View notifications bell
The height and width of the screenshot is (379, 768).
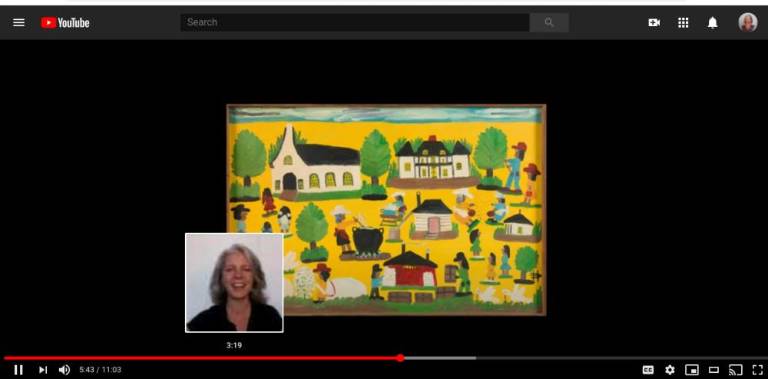pos(713,23)
